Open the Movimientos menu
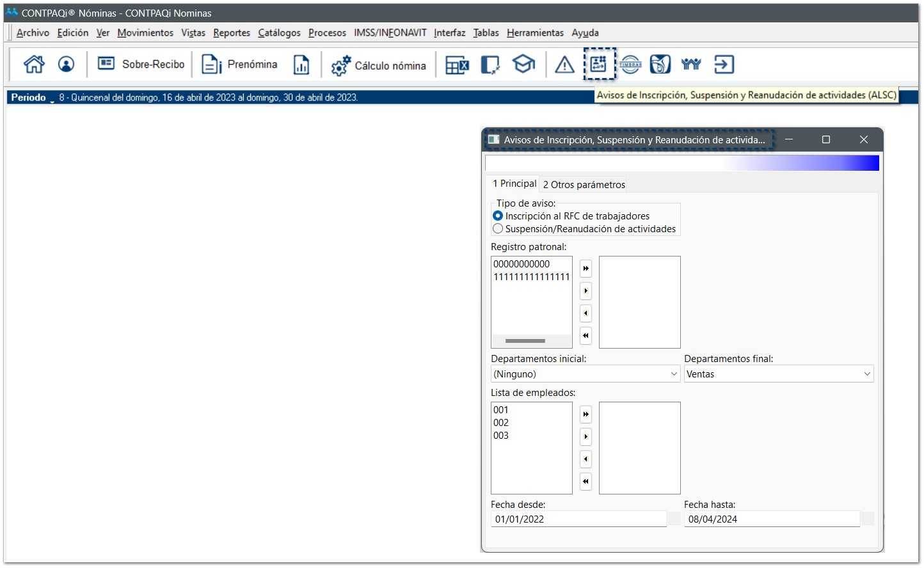The width and height of the screenshot is (924, 568). point(145,33)
